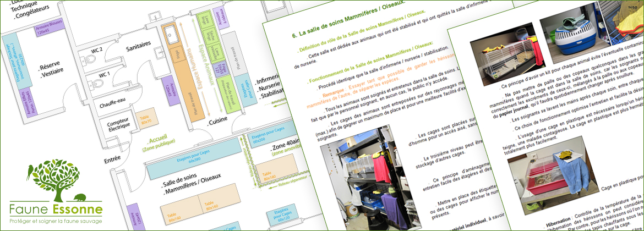
Task: Click the tagline 'Protéger et soigner la faune sauvage'
Action: pos(56,222)
